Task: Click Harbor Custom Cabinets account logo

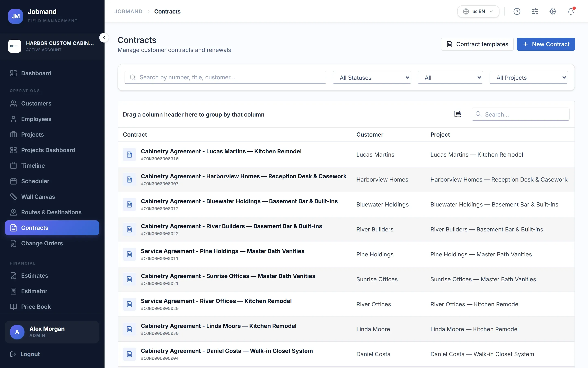Action: [x=14, y=46]
